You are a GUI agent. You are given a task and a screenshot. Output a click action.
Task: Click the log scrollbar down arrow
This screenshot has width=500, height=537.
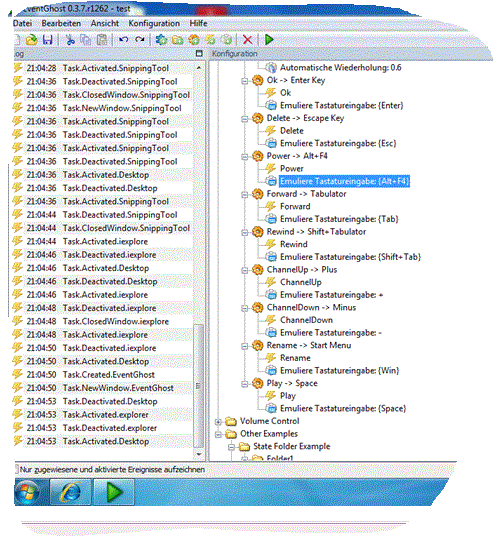click(x=199, y=454)
